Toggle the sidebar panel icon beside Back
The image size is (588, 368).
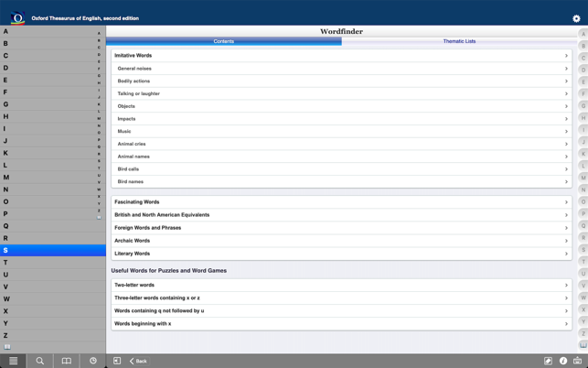[117, 361]
